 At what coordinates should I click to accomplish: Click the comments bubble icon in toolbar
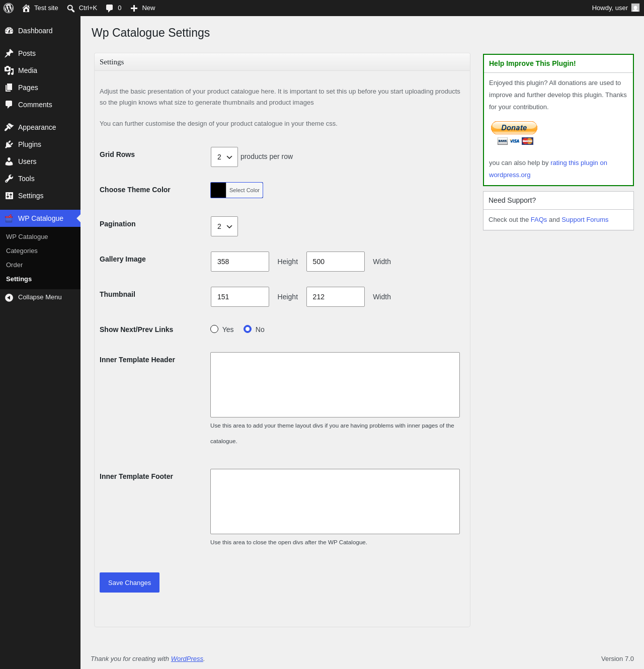pyautogui.click(x=109, y=8)
